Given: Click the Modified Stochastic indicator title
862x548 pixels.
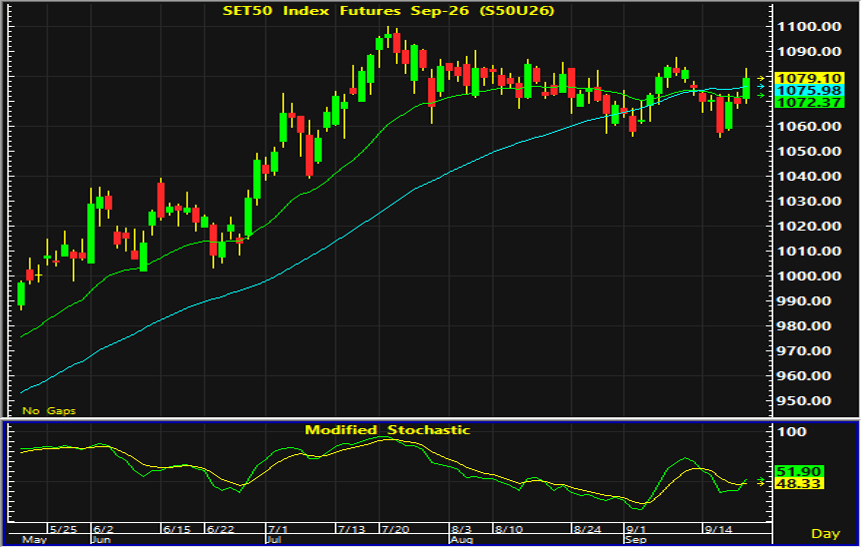Looking at the screenshot, I should coord(388,430).
